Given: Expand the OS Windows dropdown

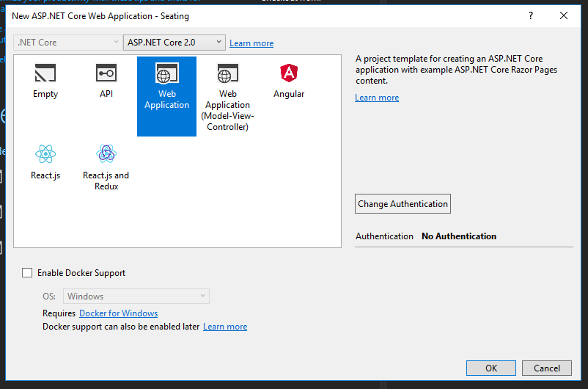Looking at the screenshot, I should (x=136, y=297).
